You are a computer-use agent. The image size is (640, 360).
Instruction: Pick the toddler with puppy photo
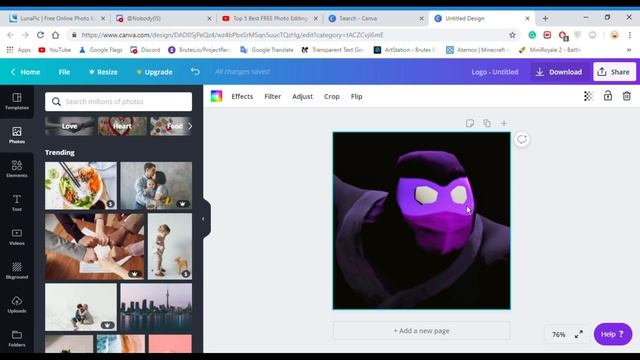click(x=170, y=247)
